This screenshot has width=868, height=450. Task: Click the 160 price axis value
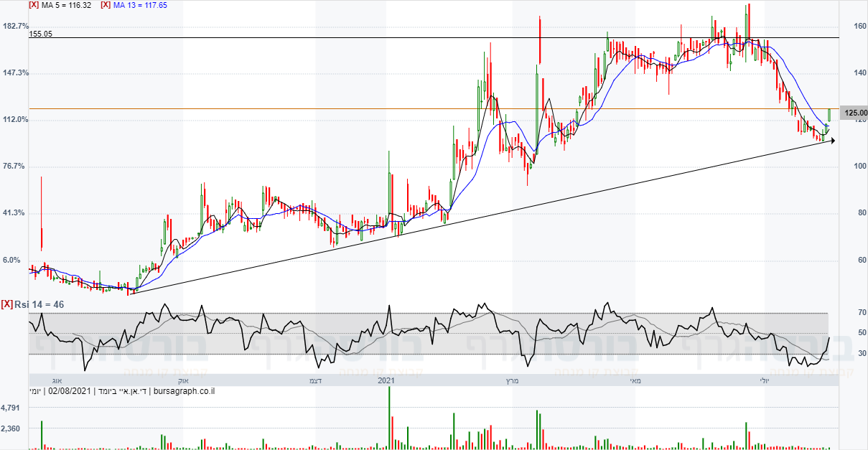pos(860,26)
